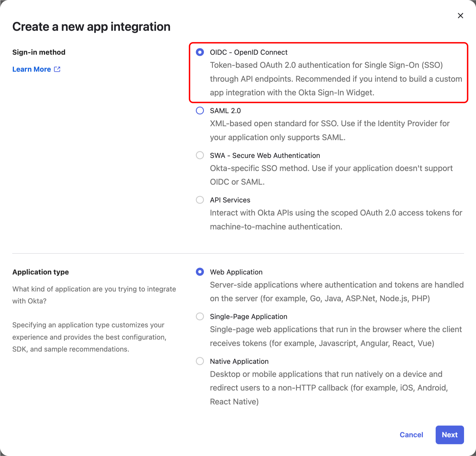Cancel the app integration creation
The height and width of the screenshot is (456, 476).
click(x=411, y=435)
